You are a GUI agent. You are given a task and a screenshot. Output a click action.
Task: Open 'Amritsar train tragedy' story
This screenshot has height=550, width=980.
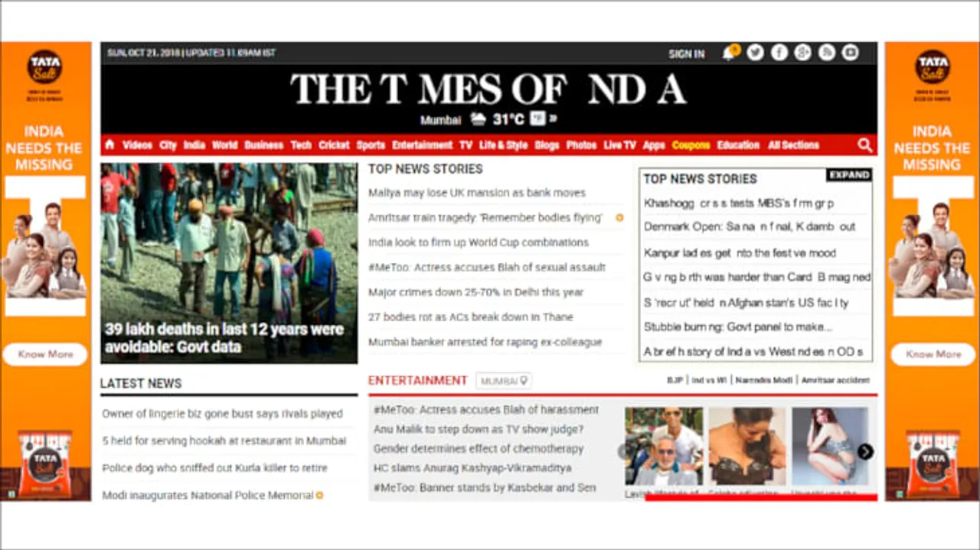pyautogui.click(x=485, y=217)
